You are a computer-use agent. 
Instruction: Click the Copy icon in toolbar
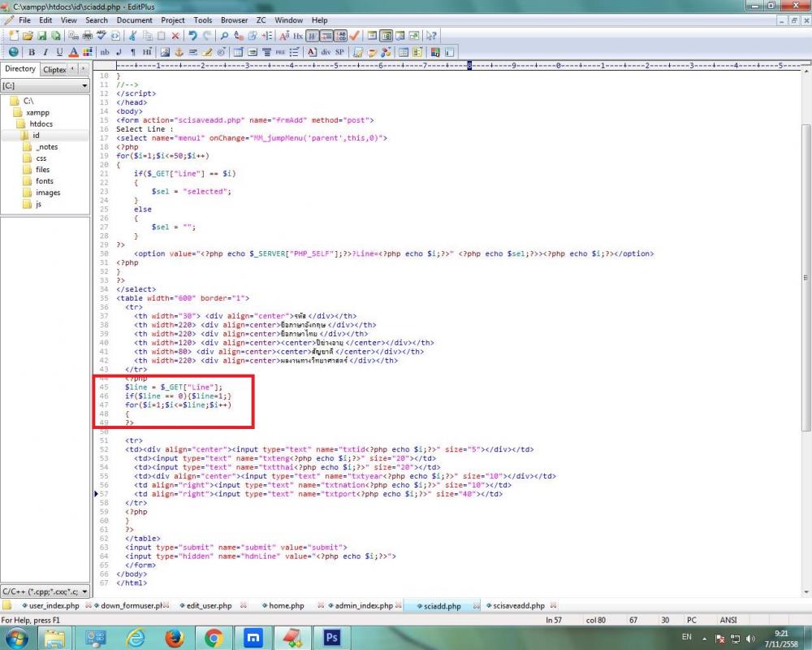pyautogui.click(x=148, y=36)
